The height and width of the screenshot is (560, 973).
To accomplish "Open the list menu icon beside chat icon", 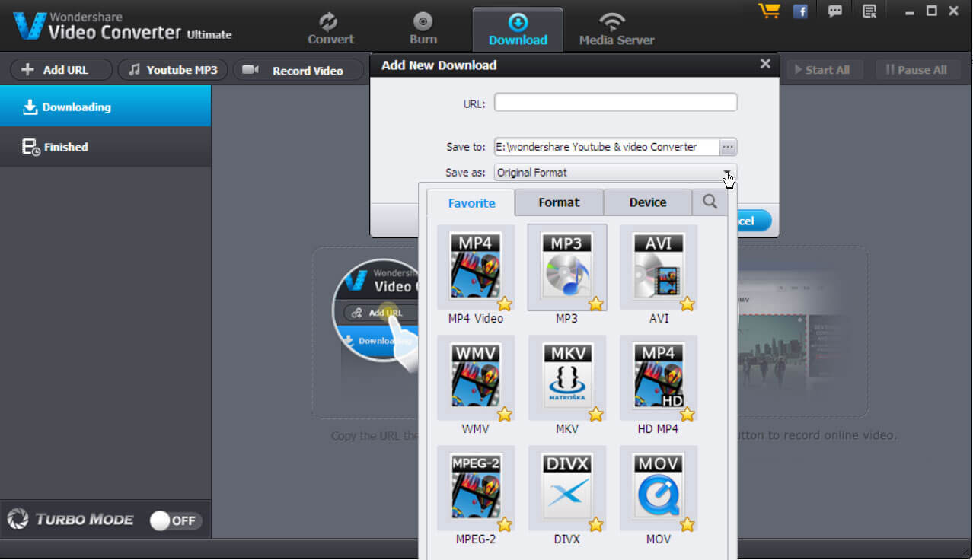I will coord(869,11).
